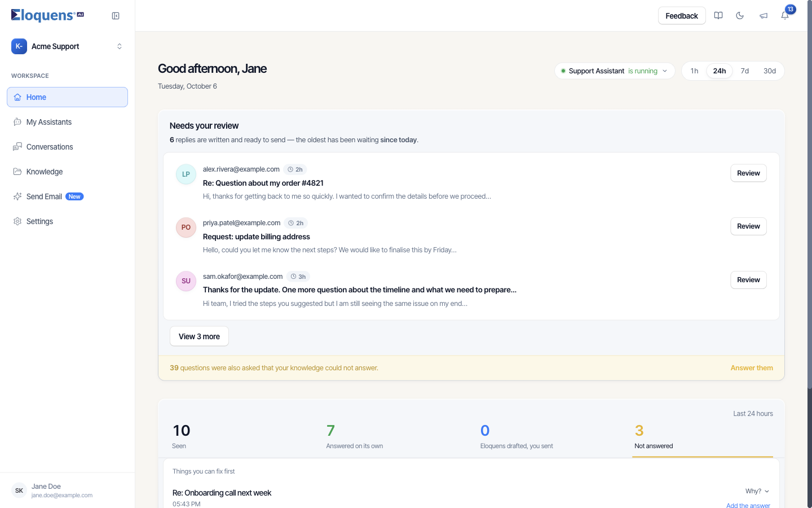Screen dimensions: 812x508
Task: Toggle dark mode moon icon
Action: [740, 16]
